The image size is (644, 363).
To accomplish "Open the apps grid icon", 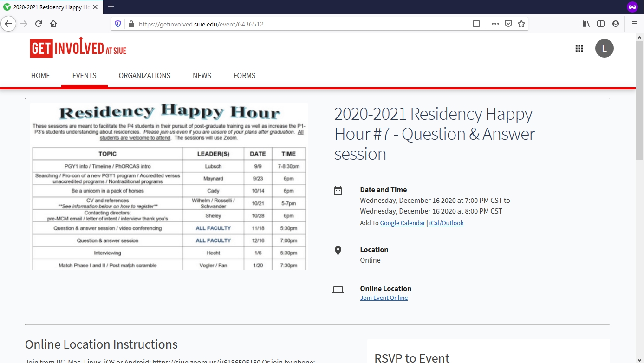I will [579, 48].
